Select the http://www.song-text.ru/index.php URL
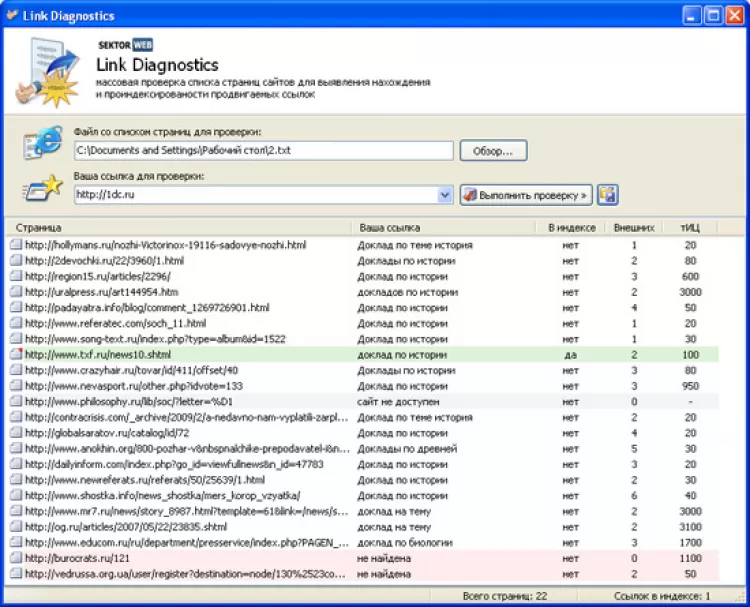Image resolution: width=750 pixels, height=607 pixels. point(155,339)
